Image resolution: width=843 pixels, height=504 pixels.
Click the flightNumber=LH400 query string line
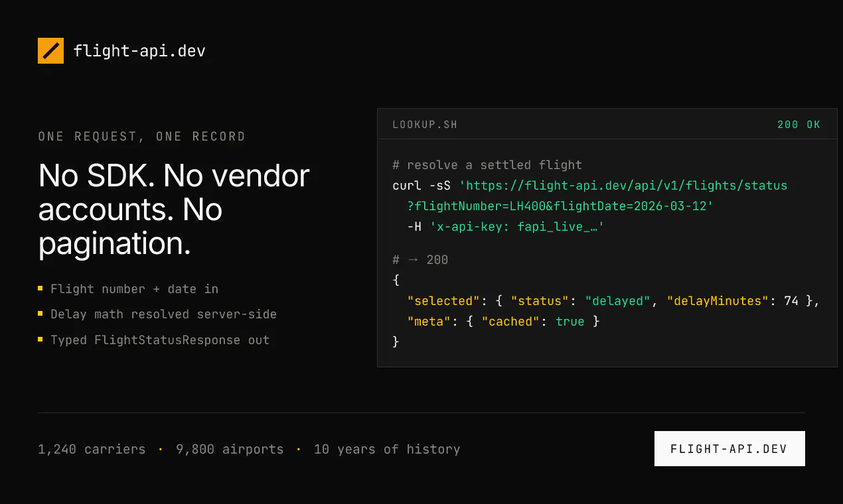560,206
